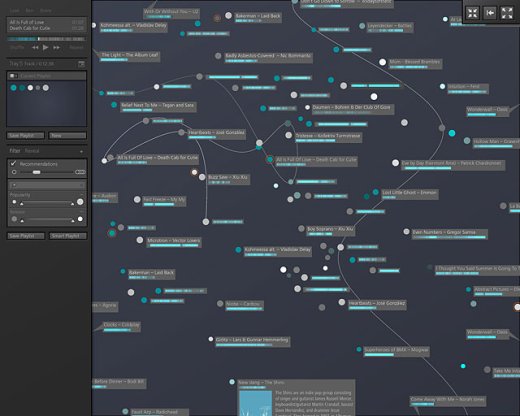Viewport: 520px width, 416px height.
Task: Click the back-to-start arrow icon
Action: click(490, 13)
